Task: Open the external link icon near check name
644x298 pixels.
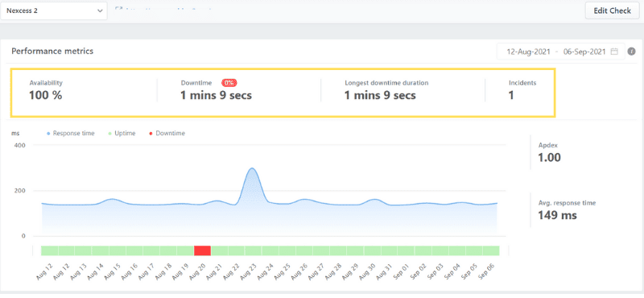Action: (x=118, y=8)
